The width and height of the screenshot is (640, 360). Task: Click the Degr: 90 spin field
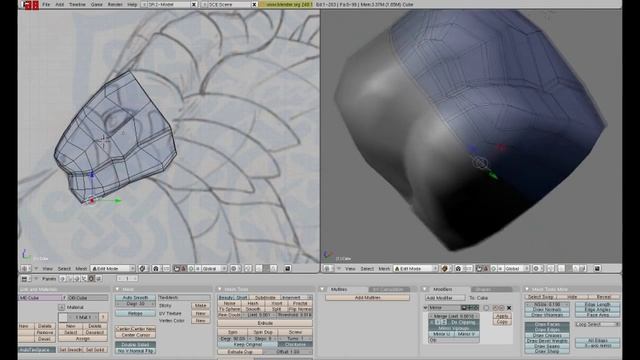click(x=233, y=339)
